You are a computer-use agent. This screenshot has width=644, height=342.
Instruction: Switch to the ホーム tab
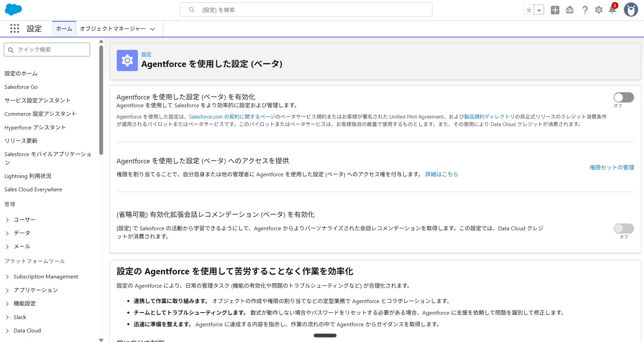coord(64,29)
